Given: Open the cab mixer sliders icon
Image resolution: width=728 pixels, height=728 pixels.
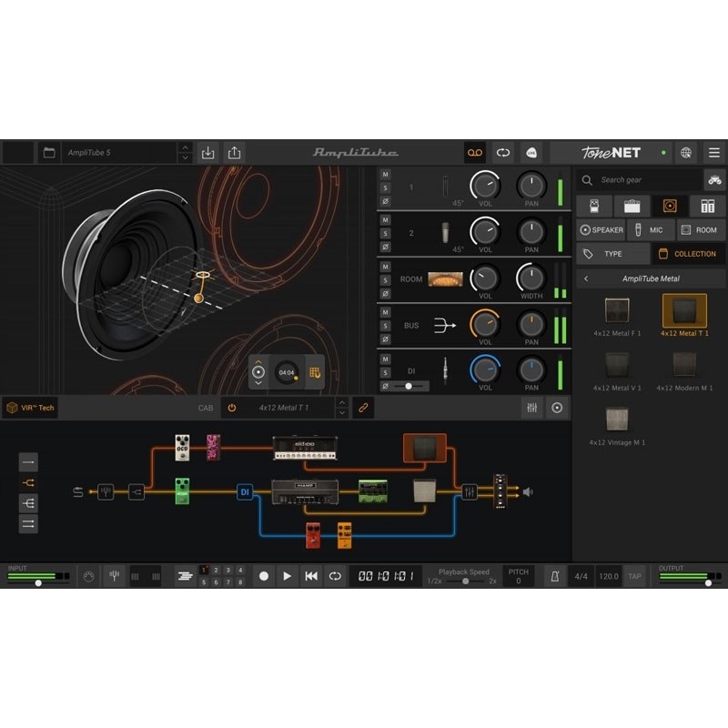Looking at the screenshot, I should (x=532, y=408).
